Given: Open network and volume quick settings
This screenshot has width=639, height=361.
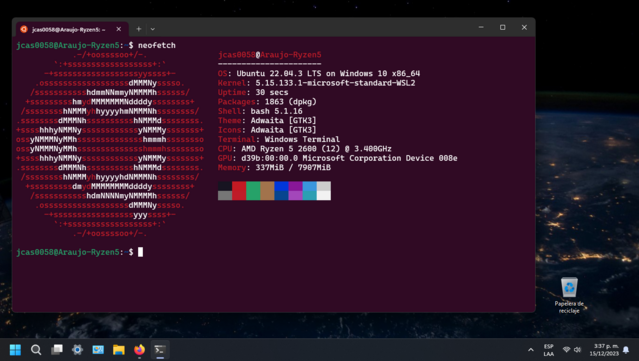Looking at the screenshot, I should pyautogui.click(x=572, y=350).
